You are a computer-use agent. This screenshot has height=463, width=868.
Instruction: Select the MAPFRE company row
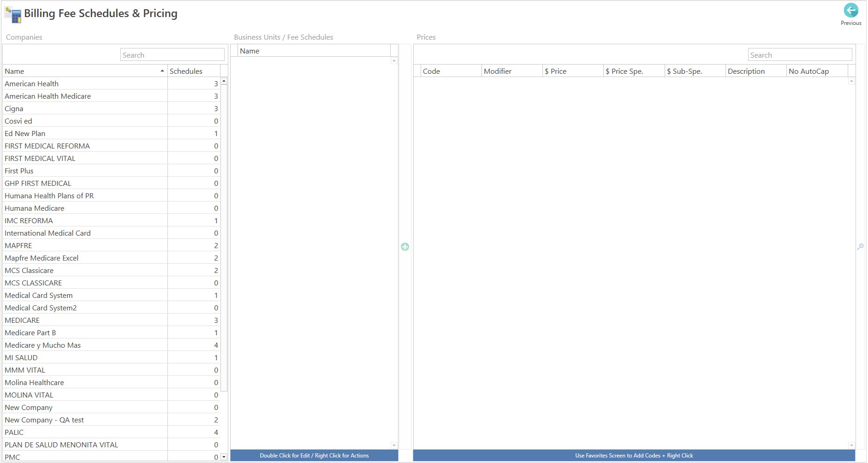(112, 245)
